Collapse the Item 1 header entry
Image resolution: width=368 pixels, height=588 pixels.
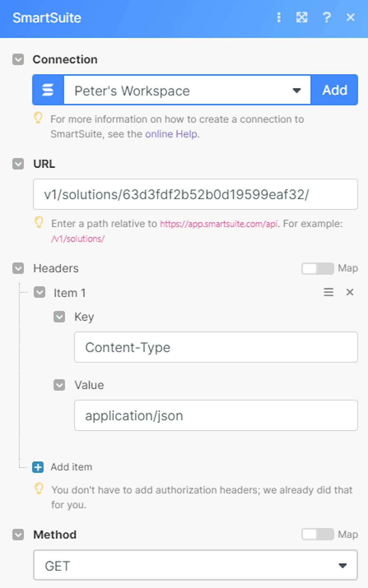[x=39, y=293]
